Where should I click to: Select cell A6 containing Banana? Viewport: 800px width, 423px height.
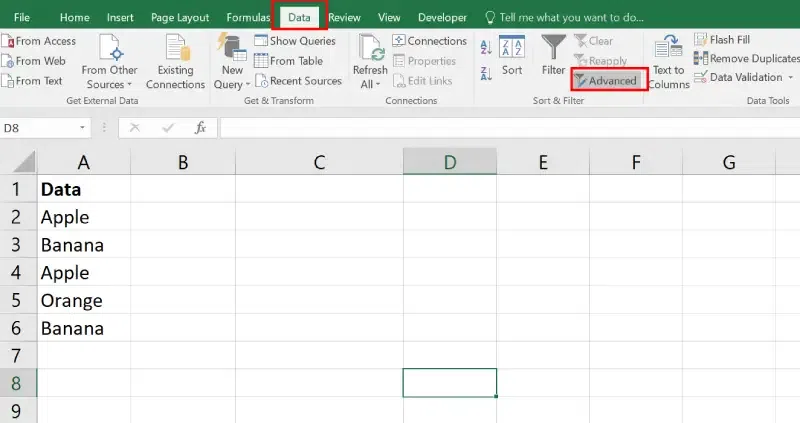pos(84,328)
